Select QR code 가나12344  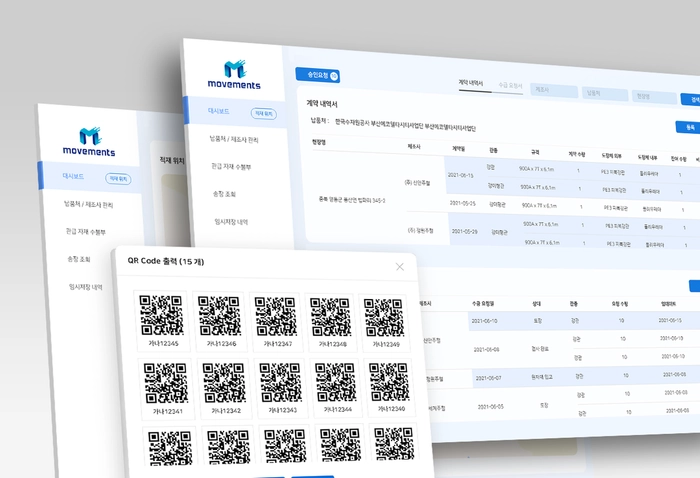point(334,387)
